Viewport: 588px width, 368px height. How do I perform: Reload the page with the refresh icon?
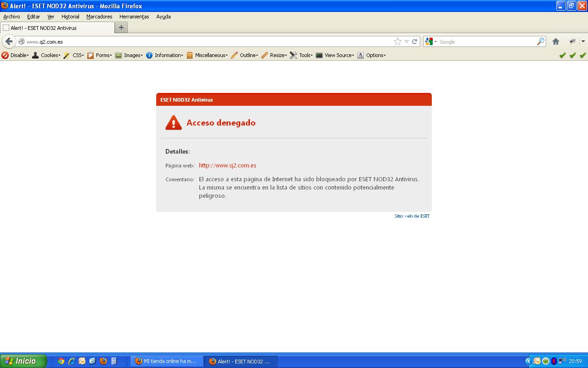(414, 41)
